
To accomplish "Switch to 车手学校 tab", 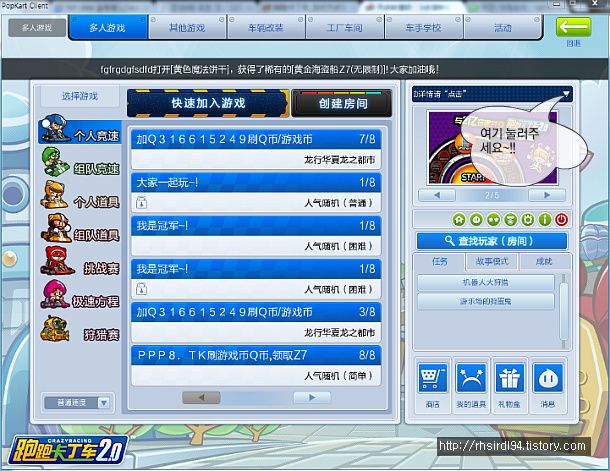I will (424, 28).
